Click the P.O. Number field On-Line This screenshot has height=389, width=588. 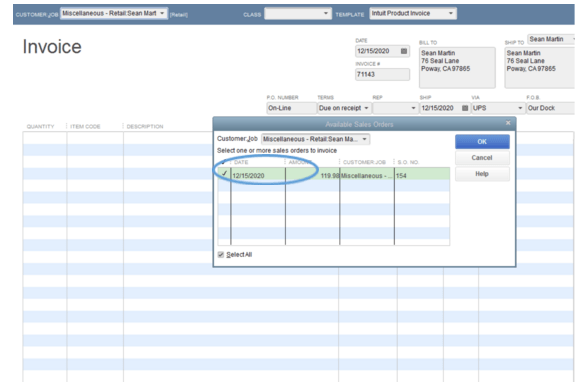(x=291, y=108)
